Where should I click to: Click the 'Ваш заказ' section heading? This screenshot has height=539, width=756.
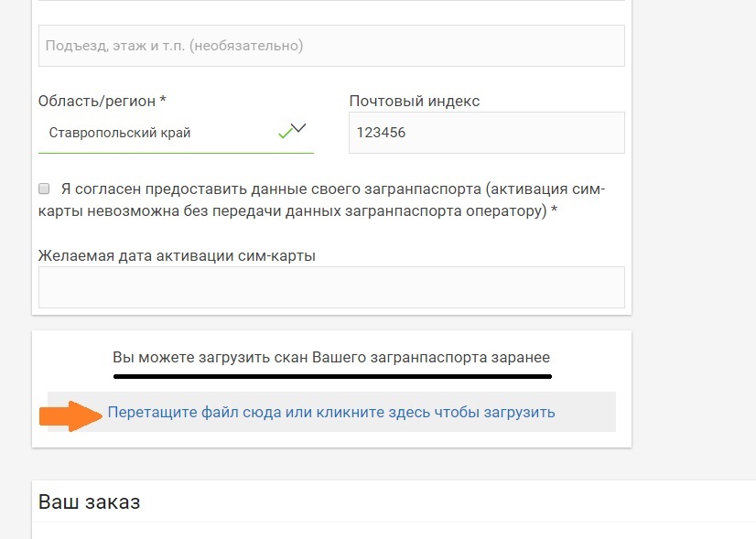[x=89, y=501]
